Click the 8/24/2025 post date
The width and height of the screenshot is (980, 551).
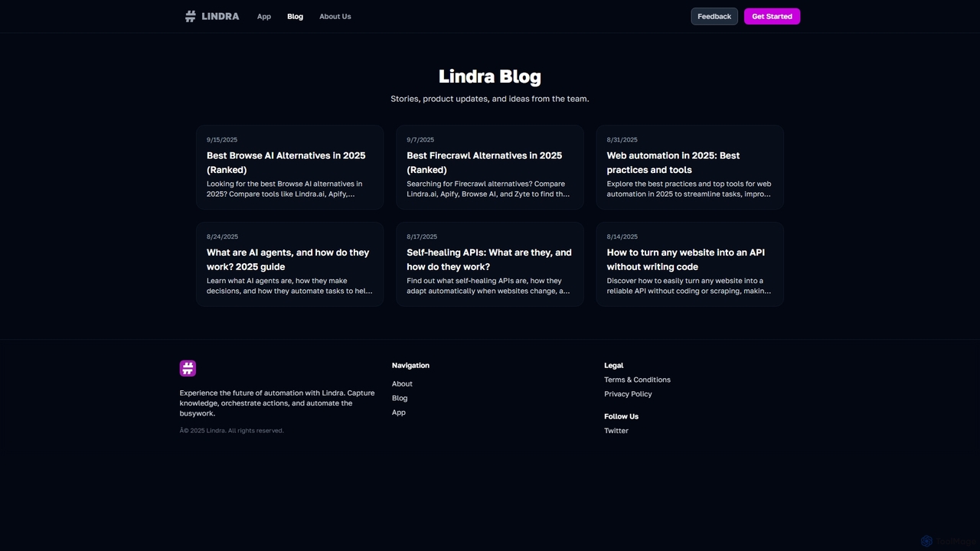click(222, 237)
